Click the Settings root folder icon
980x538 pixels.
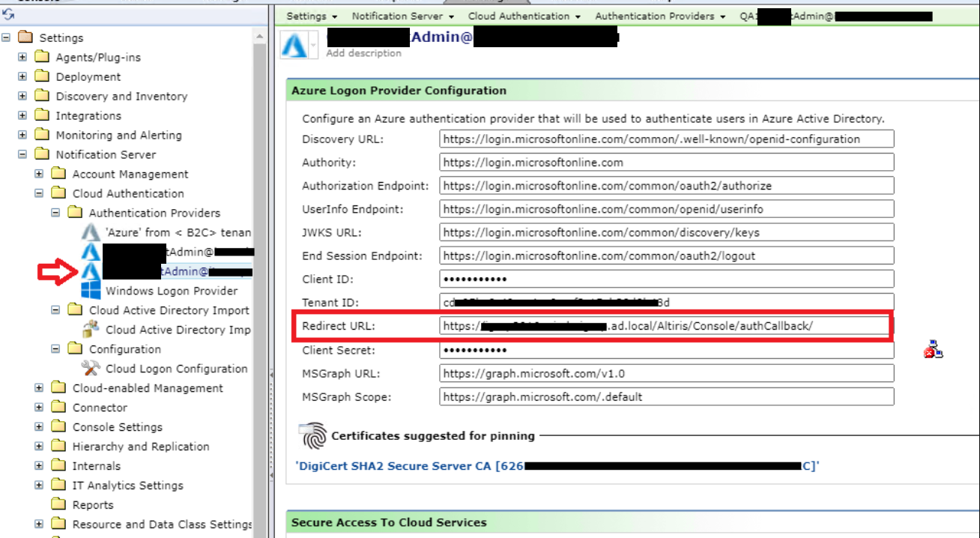click(25, 37)
